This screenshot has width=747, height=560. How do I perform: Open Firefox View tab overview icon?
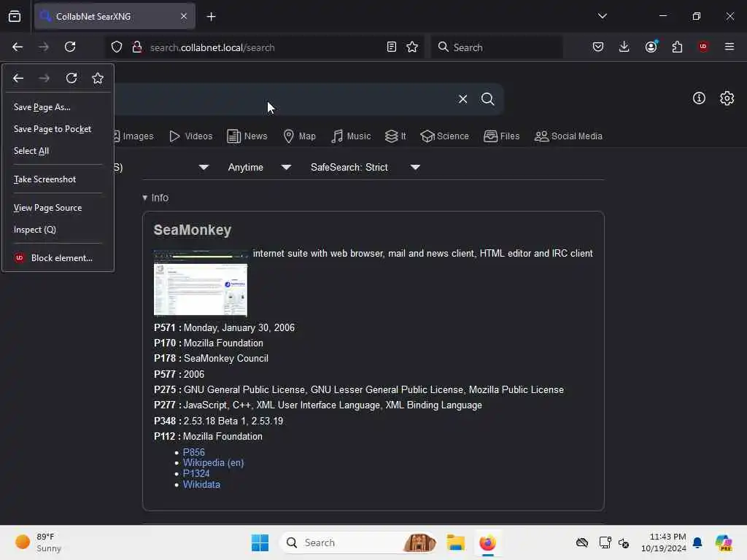point(15,17)
